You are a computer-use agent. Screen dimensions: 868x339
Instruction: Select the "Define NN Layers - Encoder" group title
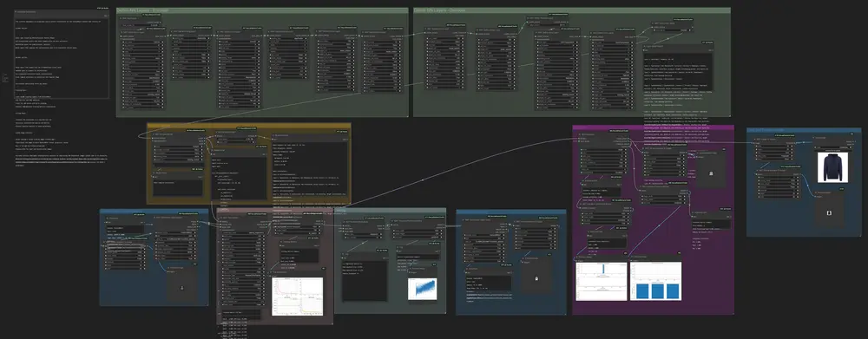pyautogui.click(x=143, y=10)
